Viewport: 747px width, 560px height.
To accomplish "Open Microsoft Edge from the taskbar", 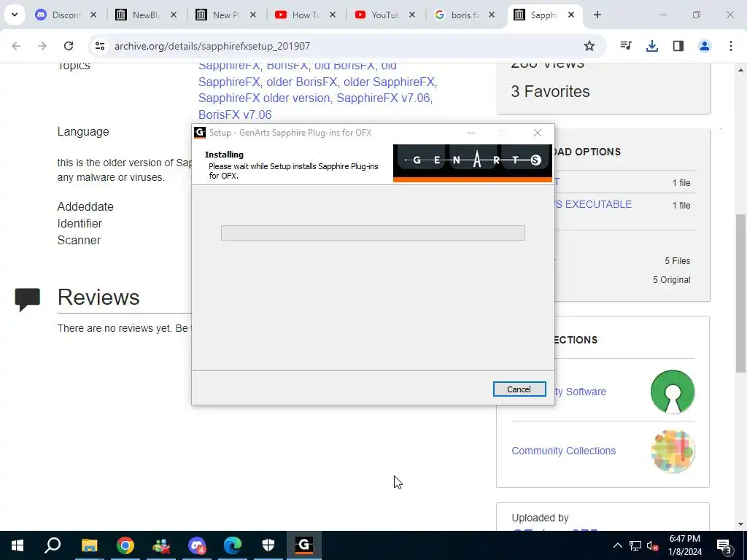I will click(233, 545).
